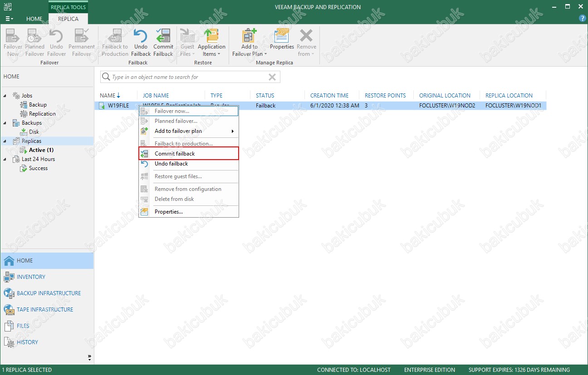This screenshot has height=375, width=588.
Task: Open the main hamburger menu
Action: (9, 19)
